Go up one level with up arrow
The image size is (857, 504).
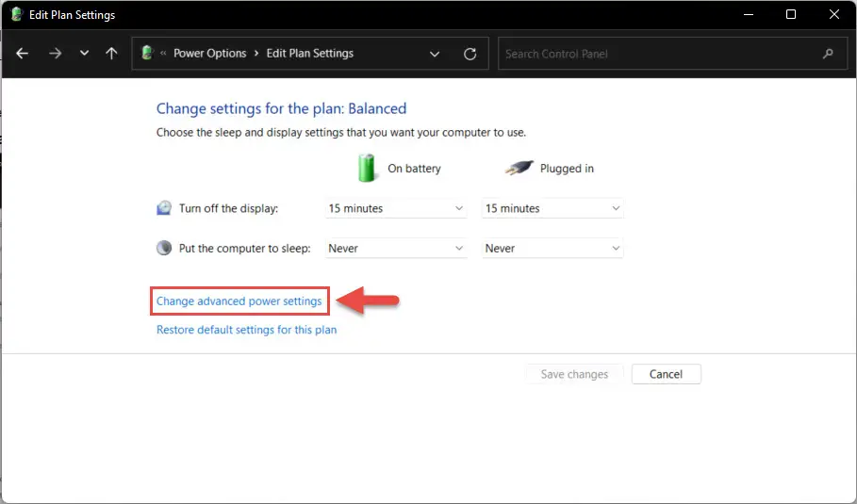(111, 54)
